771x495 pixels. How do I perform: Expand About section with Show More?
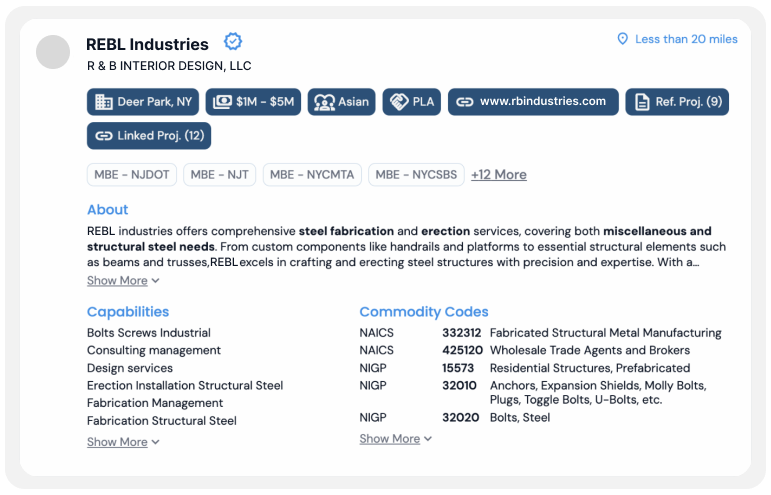pos(123,281)
